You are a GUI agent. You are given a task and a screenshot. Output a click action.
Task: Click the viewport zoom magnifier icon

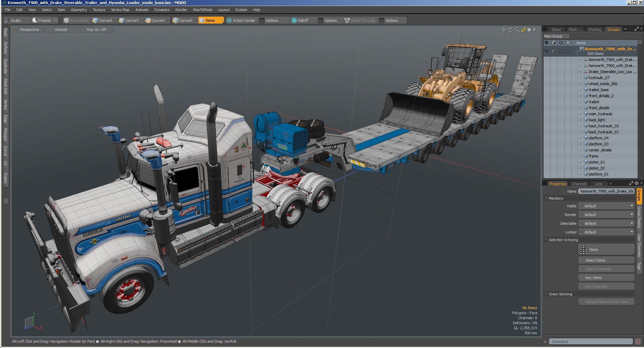click(517, 30)
